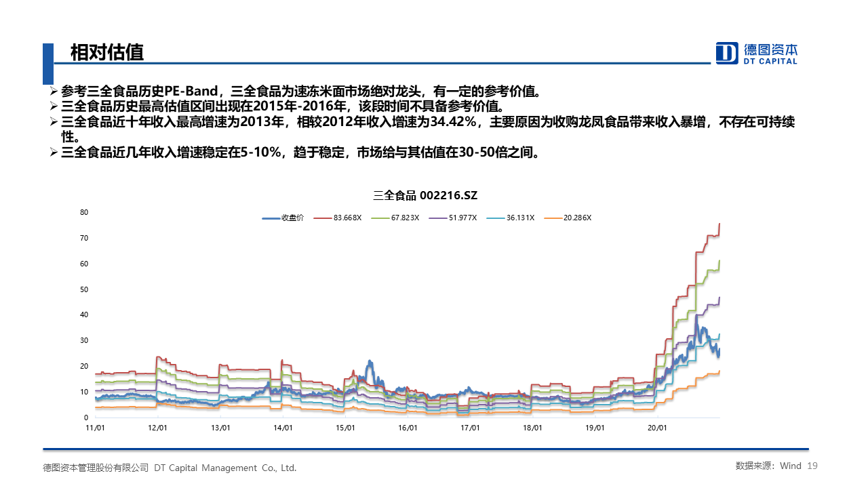Click the y-axis label 60

[x=84, y=264]
